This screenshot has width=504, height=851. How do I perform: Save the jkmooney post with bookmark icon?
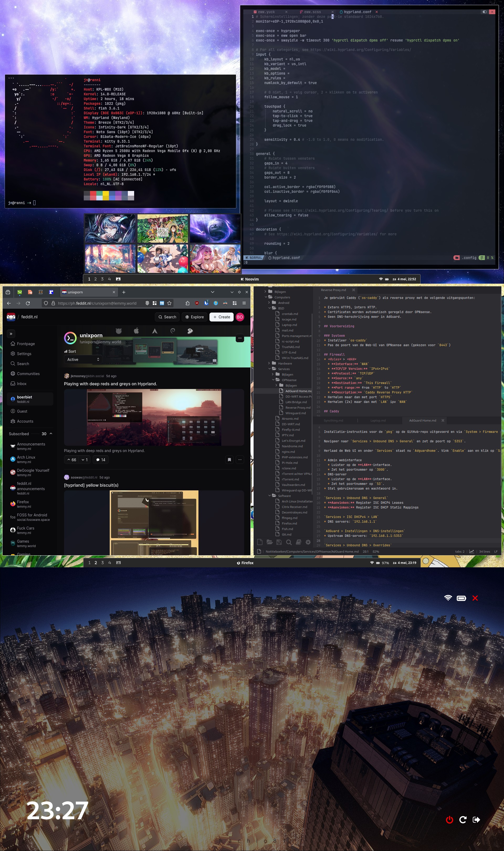229,460
